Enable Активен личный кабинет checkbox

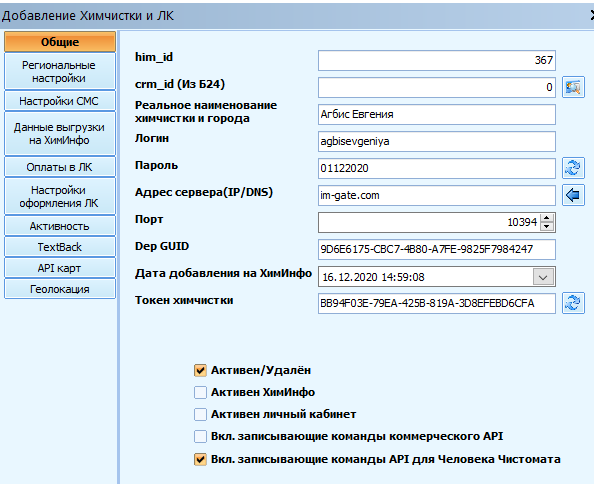(x=200, y=414)
